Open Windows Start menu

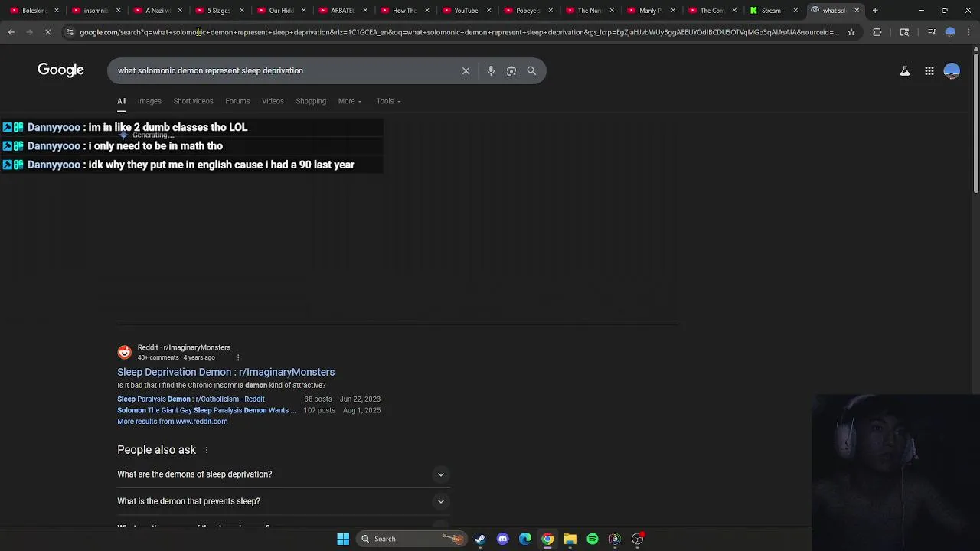point(343,539)
